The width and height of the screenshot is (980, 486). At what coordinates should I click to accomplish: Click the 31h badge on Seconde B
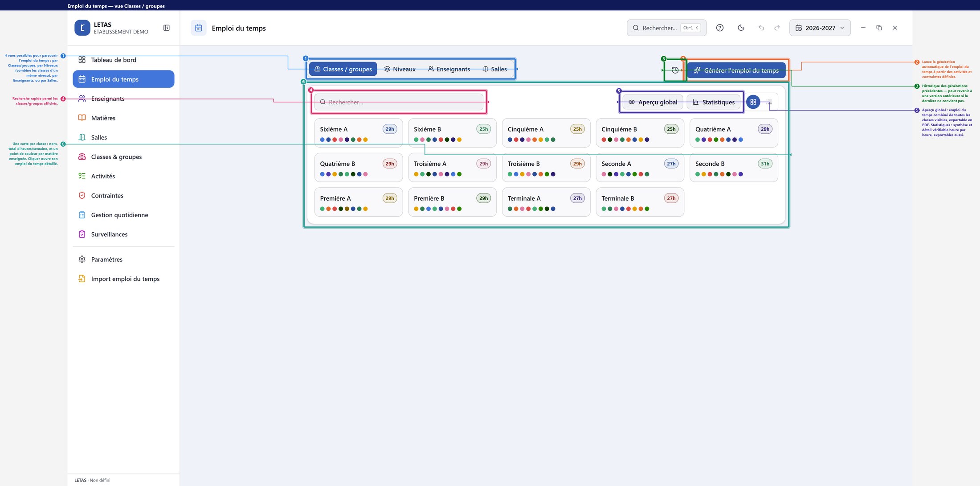coord(765,164)
